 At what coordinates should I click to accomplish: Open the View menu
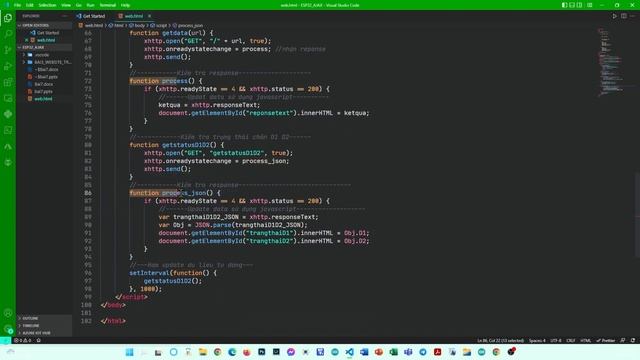[x=66, y=5]
